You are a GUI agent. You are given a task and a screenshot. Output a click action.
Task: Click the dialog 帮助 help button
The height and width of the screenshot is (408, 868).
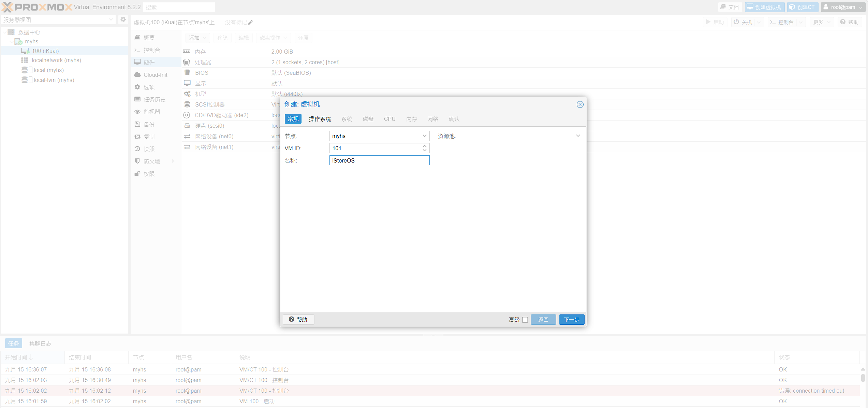pos(298,319)
